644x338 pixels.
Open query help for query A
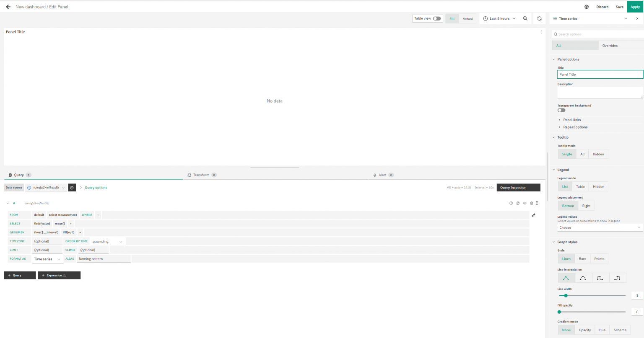click(511, 203)
